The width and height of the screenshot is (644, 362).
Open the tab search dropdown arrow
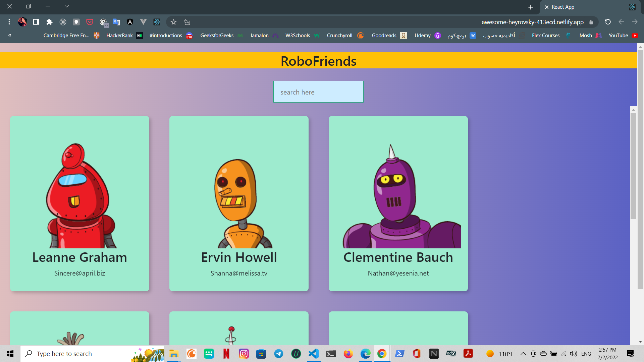tap(67, 6)
